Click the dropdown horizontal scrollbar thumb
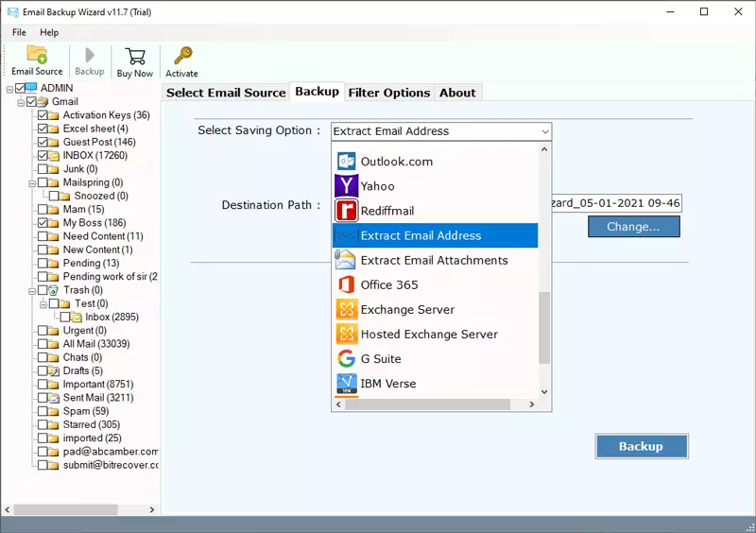Viewport: 756px width, 533px height. 428,404
